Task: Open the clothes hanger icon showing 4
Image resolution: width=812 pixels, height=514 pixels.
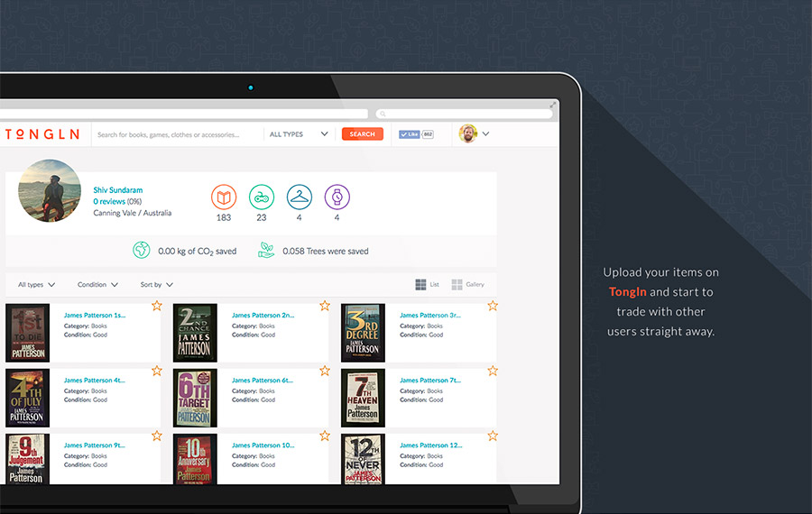Action: click(x=300, y=197)
